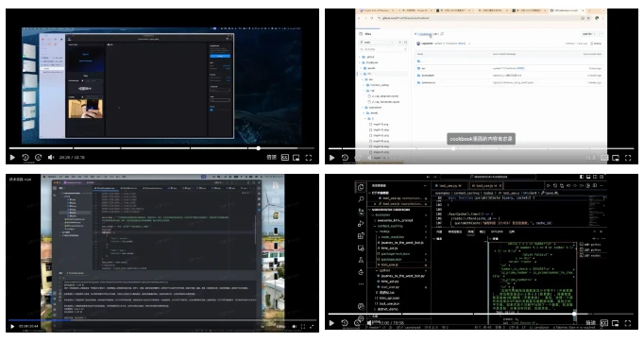Enter fullscreen on the bottom-left video
The width and height of the screenshot is (644, 342).
pos(312,326)
